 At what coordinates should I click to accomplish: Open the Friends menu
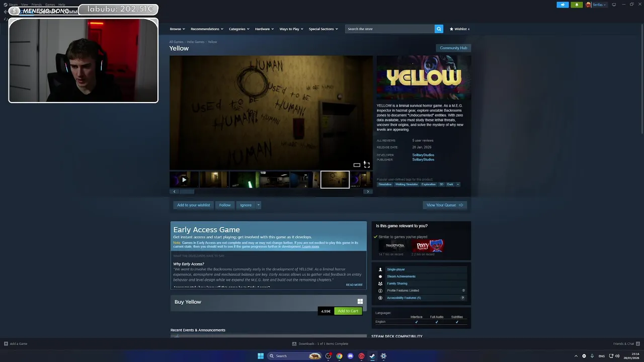click(37, 5)
